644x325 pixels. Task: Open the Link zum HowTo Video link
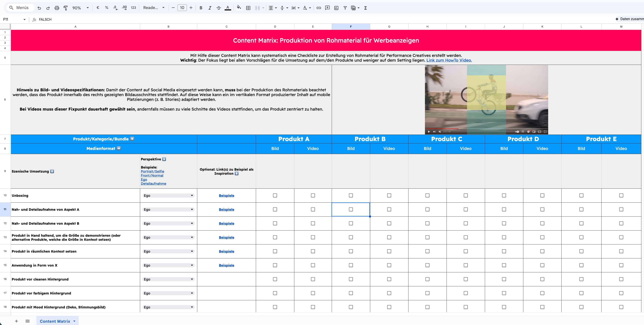(449, 60)
